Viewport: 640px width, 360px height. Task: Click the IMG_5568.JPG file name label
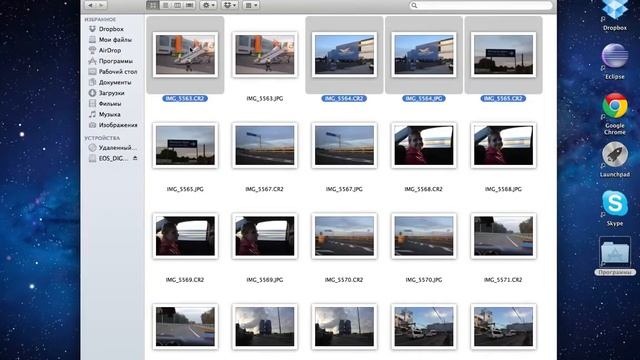click(503, 189)
